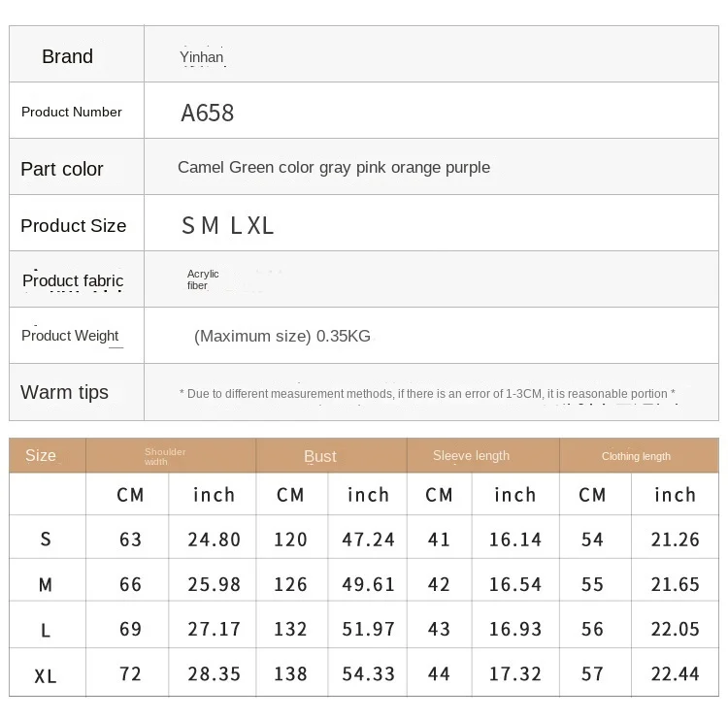Click the 72 CM shoulder width value
Screen dimensions: 728x720
pyautogui.click(x=130, y=674)
